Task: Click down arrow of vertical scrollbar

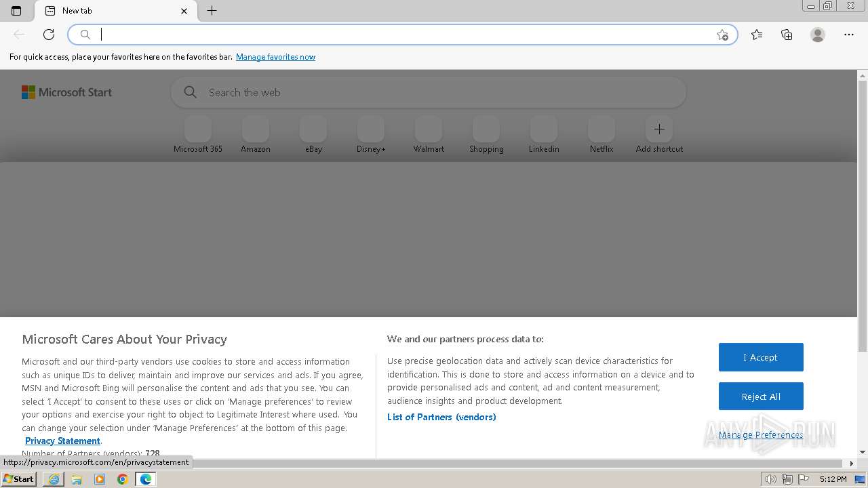Action: click(x=863, y=452)
